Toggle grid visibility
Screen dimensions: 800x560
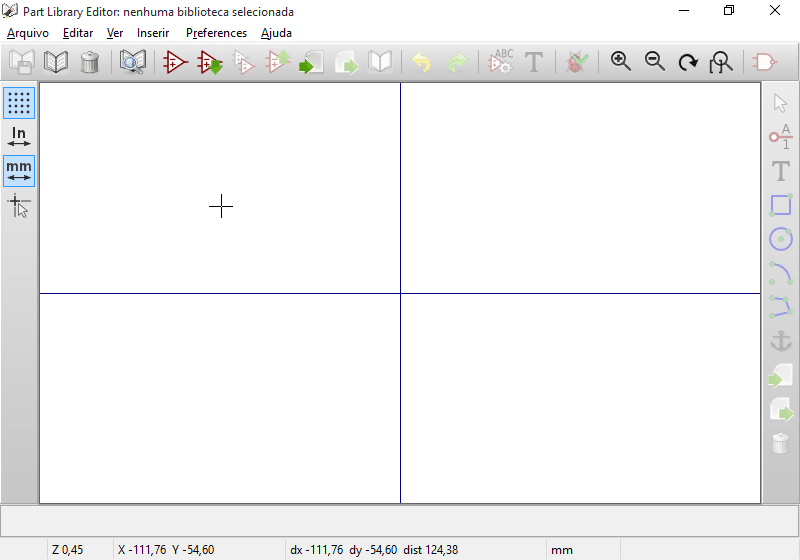19,103
